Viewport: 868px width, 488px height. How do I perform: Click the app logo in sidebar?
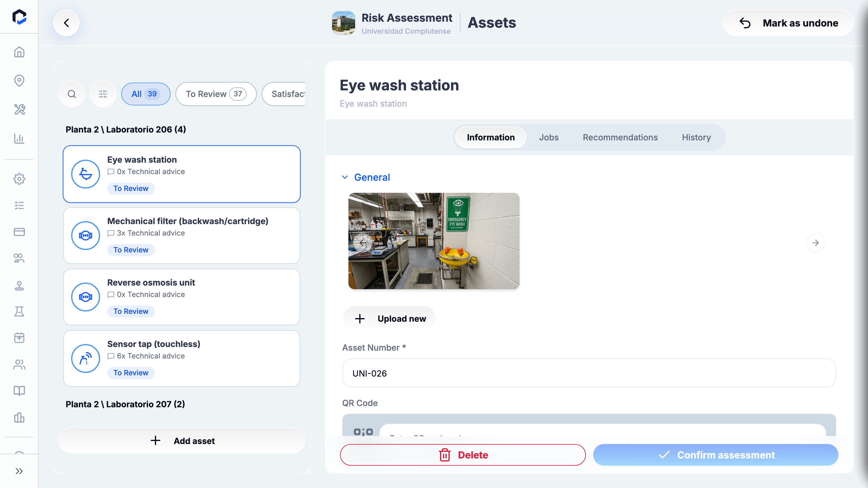point(19,17)
